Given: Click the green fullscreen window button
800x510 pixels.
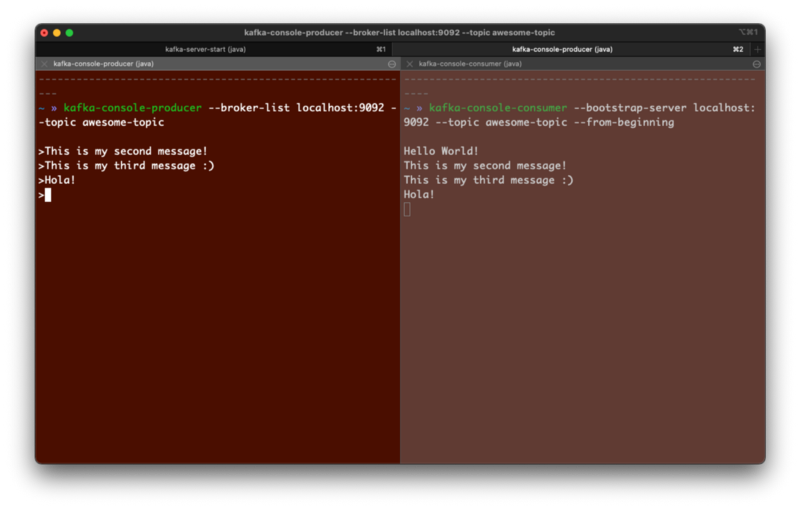Looking at the screenshot, I should [69, 33].
